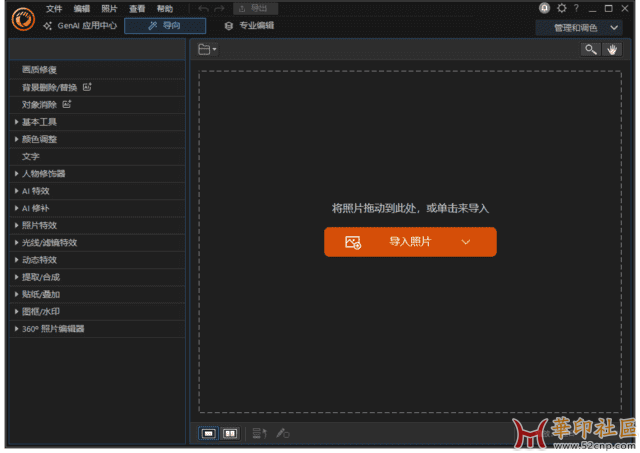Switch to side-by-side compare view

coord(230,433)
